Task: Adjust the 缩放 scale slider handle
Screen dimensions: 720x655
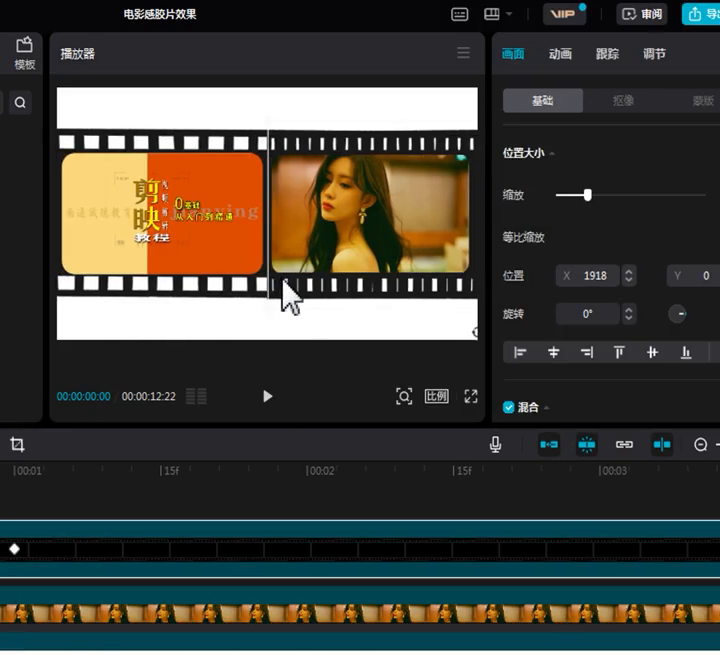Action: click(588, 195)
